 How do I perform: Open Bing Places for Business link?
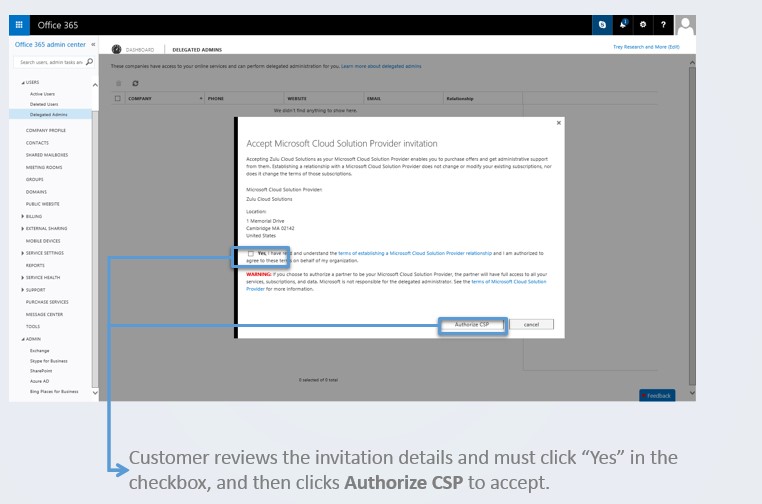tap(54, 391)
